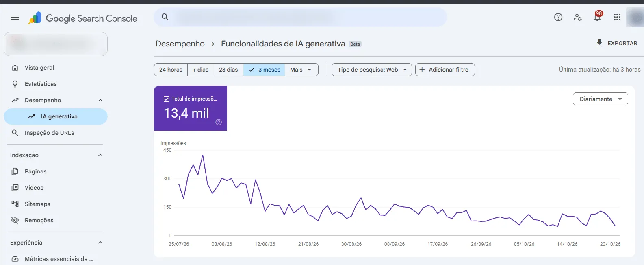
Task: Select the 7 dias range
Action: tap(201, 70)
